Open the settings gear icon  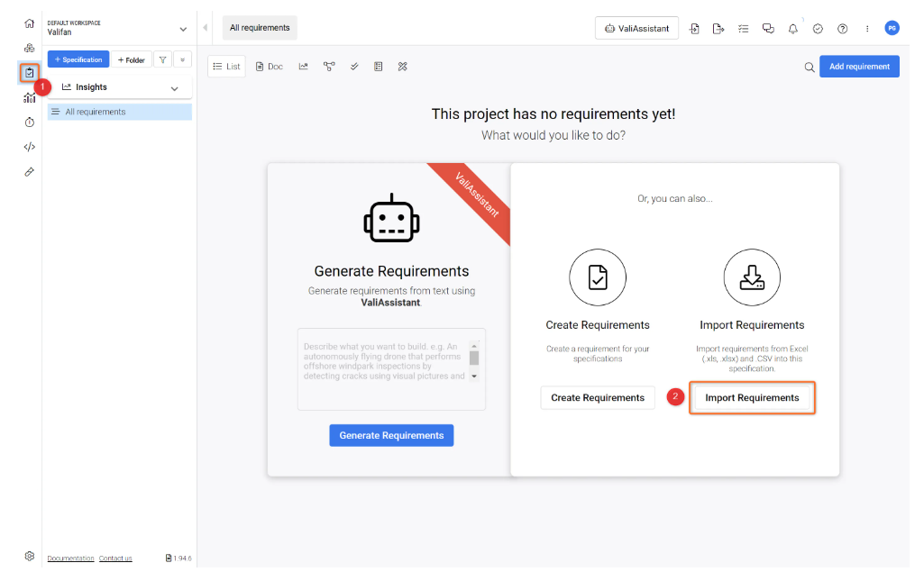pyautogui.click(x=29, y=556)
